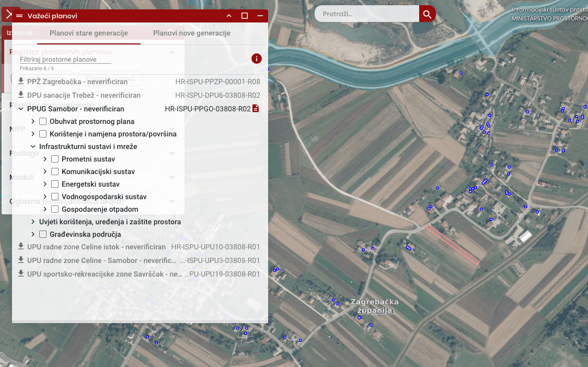Image resolution: width=588 pixels, height=367 pixels.
Task: Maximize the Važeći planovi panel
Action: [x=245, y=16]
